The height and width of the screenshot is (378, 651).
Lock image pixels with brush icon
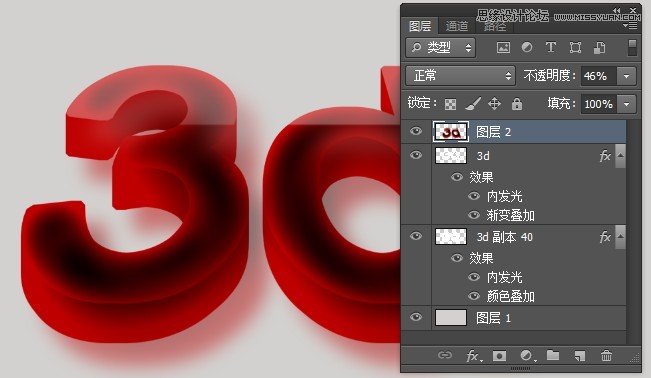tap(472, 104)
